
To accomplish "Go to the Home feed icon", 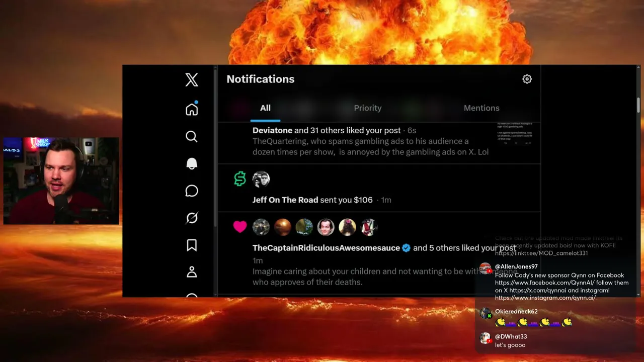I will [x=192, y=109].
